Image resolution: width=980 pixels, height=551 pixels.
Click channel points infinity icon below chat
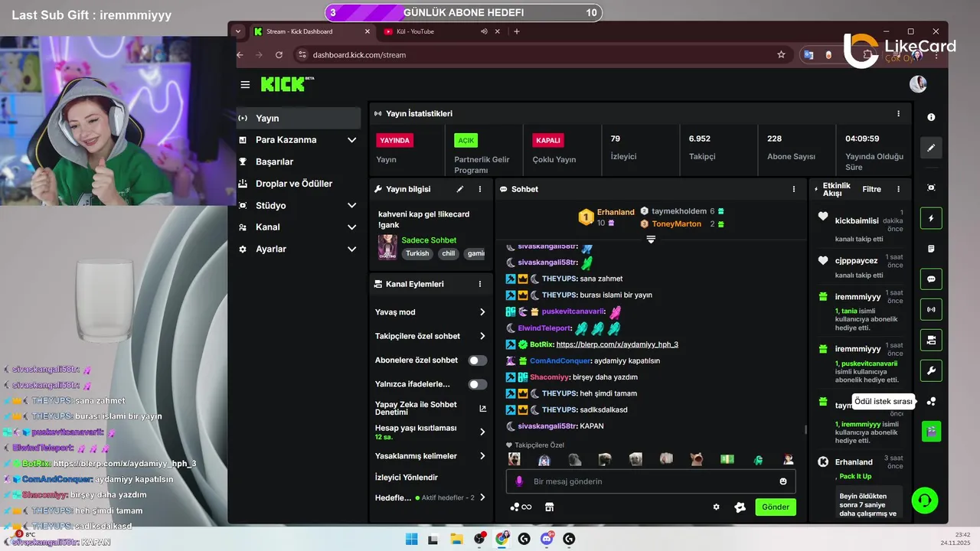(x=521, y=507)
